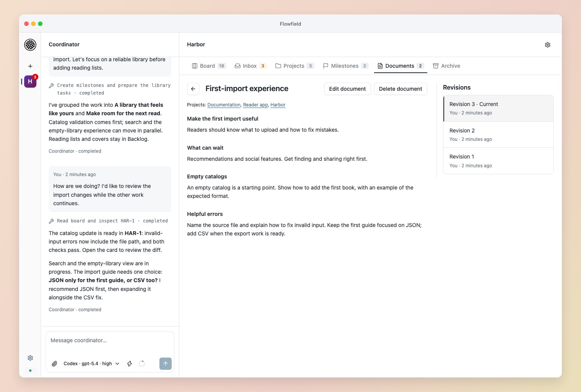Image resolution: width=581 pixels, height=392 pixels.
Task: Click the Flowfield logo in the sidebar
Action: (x=30, y=45)
